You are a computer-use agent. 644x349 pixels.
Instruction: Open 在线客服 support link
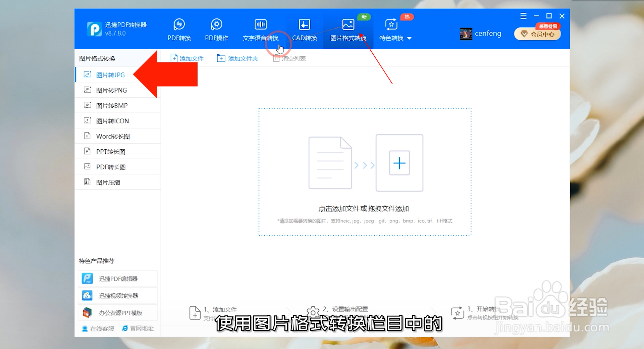[x=98, y=329]
